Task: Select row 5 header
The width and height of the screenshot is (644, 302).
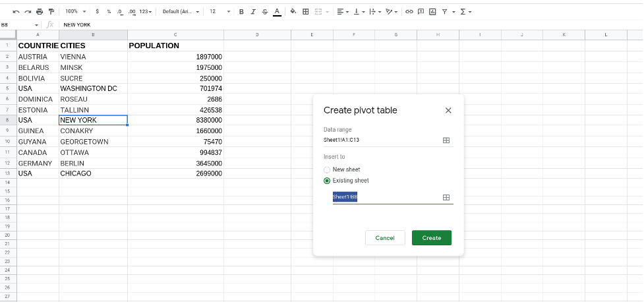Action: coord(8,89)
